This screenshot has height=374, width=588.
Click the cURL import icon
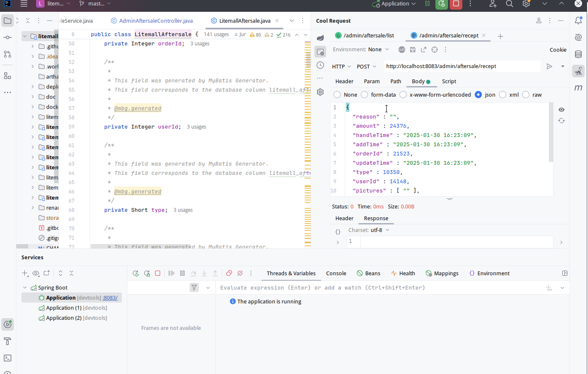402,50
